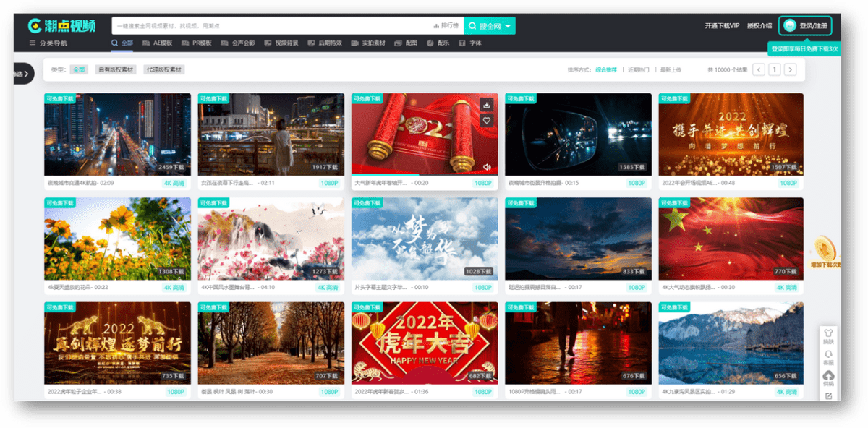The height and width of the screenshot is (428, 868).
Task: Select the 自有版权素材 type filter
Action: click(115, 70)
